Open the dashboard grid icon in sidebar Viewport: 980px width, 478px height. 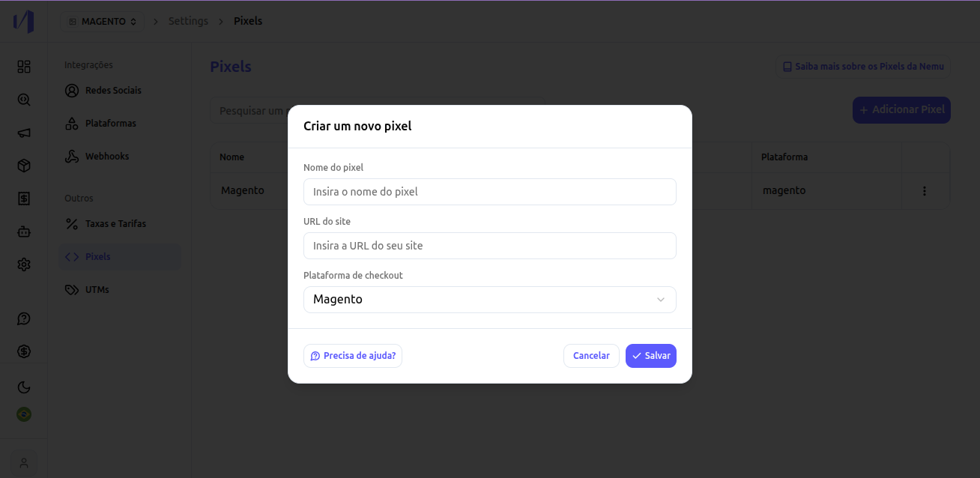pos(24,67)
